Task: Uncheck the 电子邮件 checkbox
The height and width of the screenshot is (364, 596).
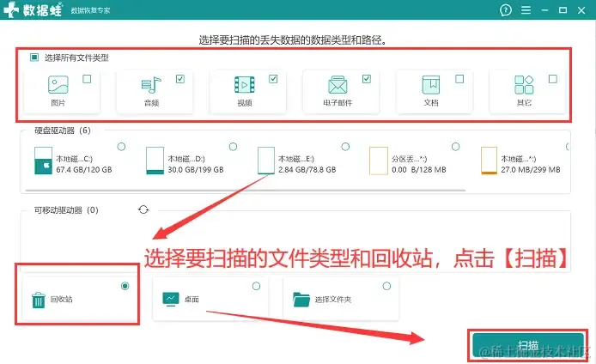Action: point(367,79)
